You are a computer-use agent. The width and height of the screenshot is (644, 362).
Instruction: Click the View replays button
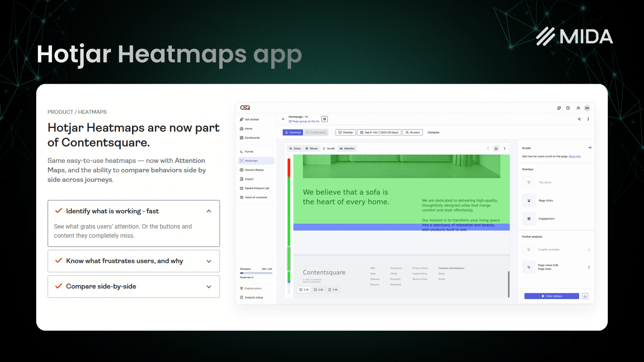pos(551,296)
